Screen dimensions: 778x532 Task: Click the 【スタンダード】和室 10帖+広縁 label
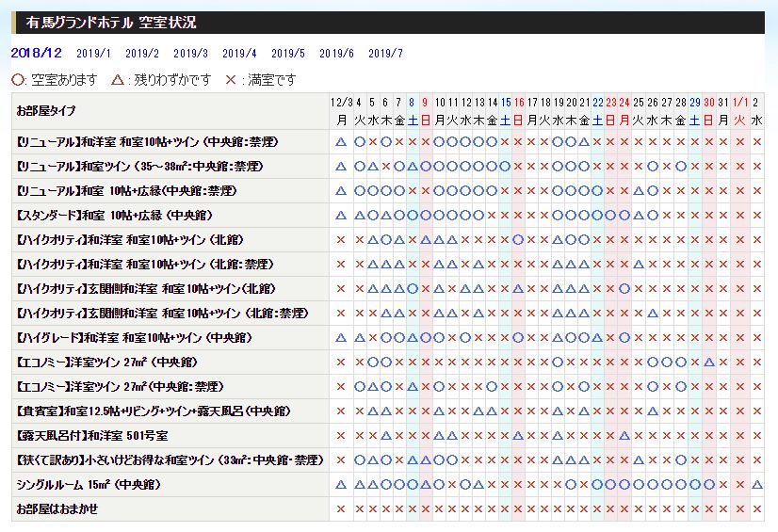[x=115, y=216]
